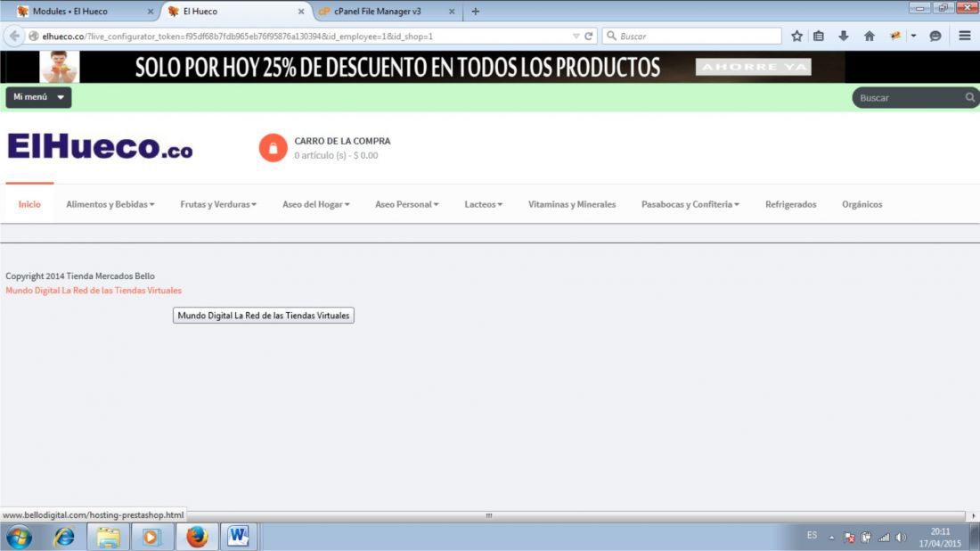The image size is (980, 551).
Task: Open the addon icon's dropdown arrow
Action: [x=914, y=37]
